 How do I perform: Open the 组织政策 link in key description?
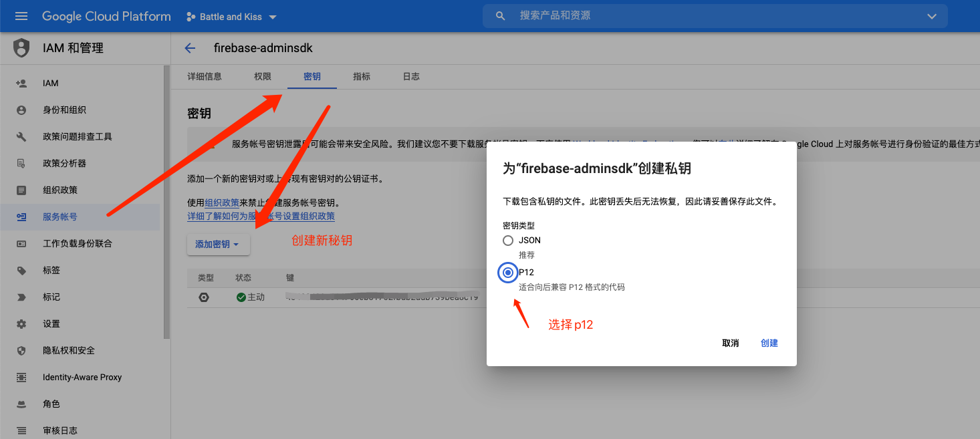[x=223, y=203]
